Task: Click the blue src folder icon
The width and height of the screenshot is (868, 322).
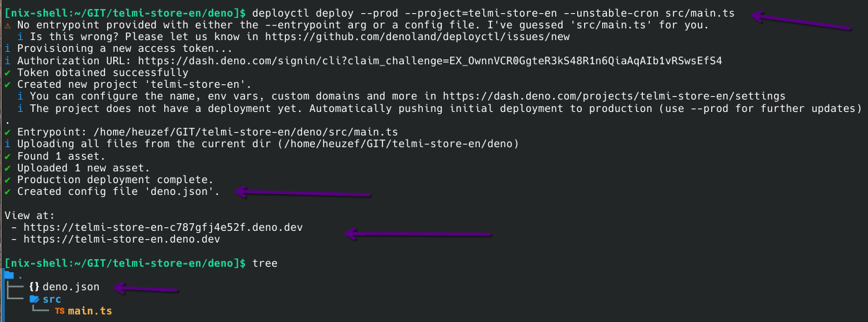Action: [34, 299]
